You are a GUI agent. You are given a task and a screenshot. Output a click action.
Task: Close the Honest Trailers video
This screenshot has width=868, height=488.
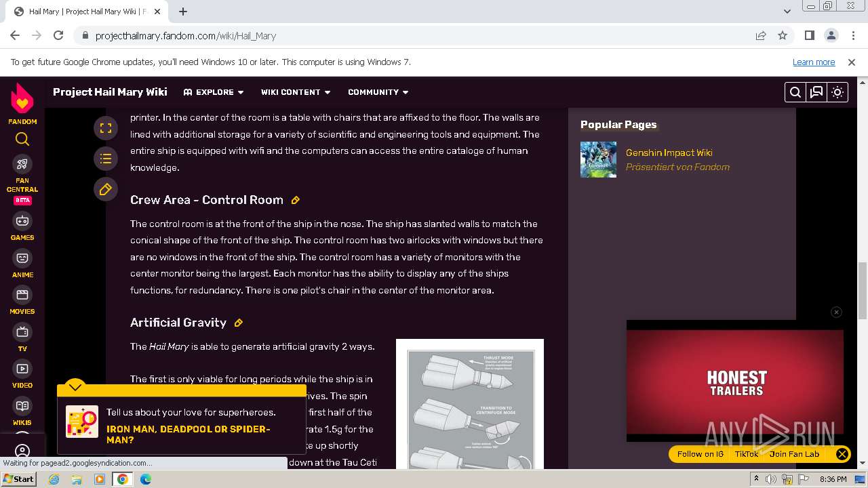click(x=836, y=312)
